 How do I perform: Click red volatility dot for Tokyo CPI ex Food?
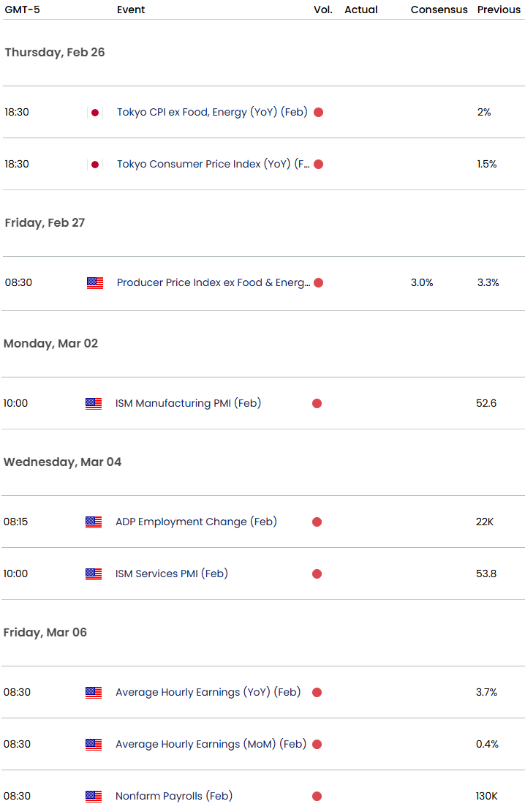(x=318, y=113)
